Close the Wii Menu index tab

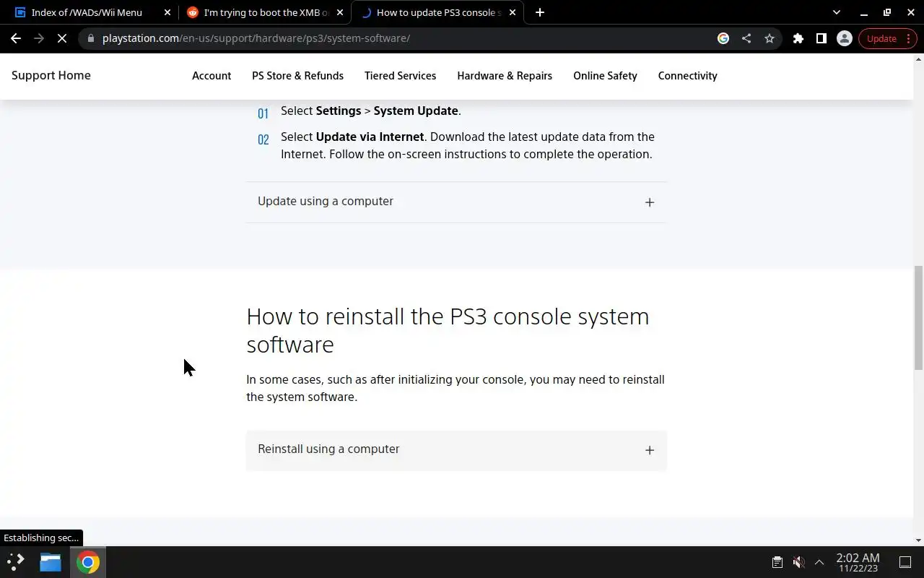[x=167, y=12]
